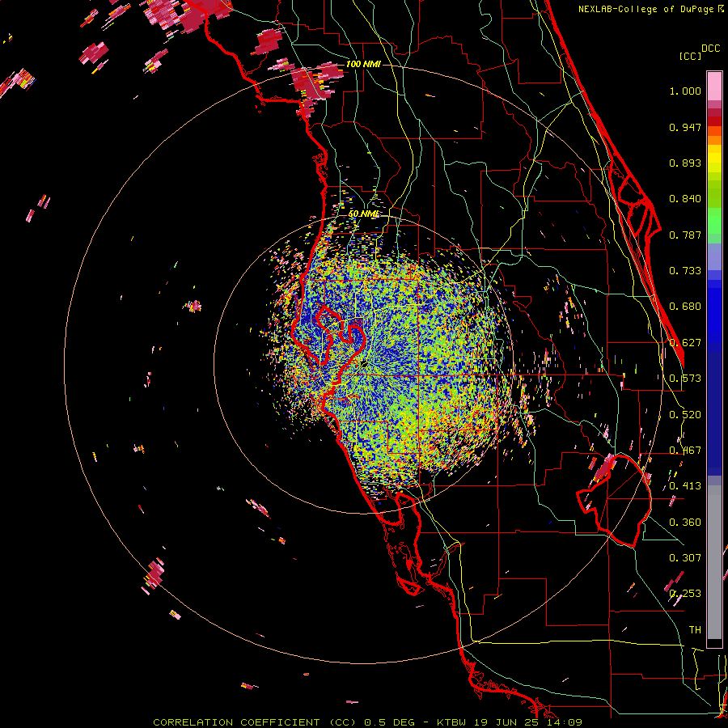Screen dimensions: 728x728
Task: Select the 0.360 legend value
Action: point(685,523)
